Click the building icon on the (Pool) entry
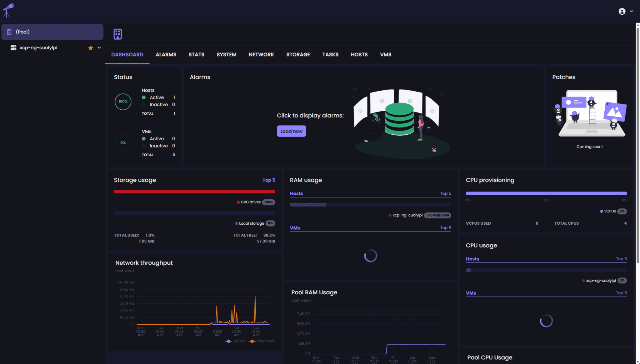640x364 pixels. click(9, 32)
